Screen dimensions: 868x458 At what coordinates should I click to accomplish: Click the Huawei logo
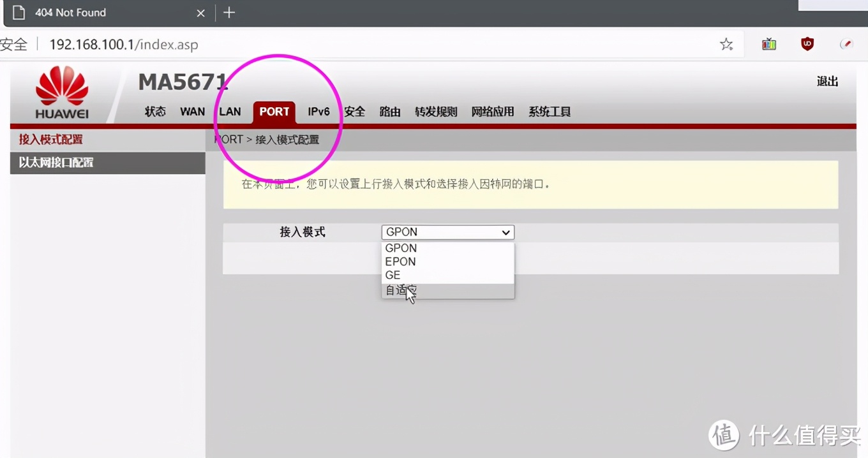click(62, 94)
